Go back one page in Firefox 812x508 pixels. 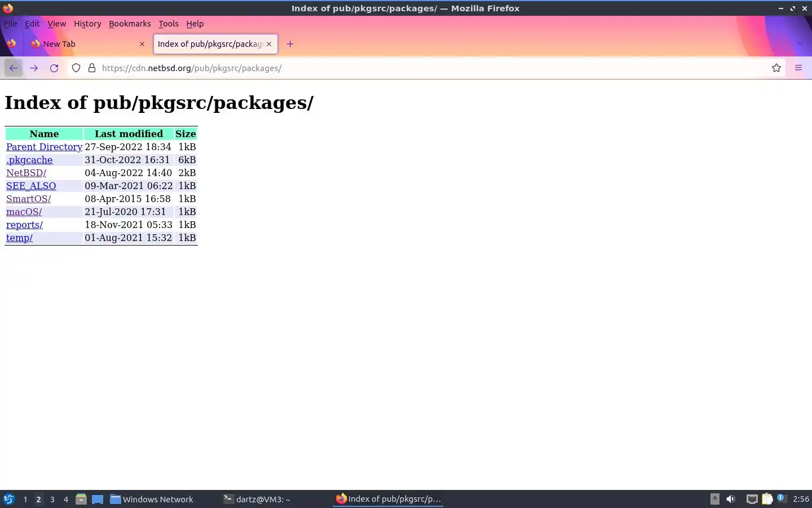point(13,68)
